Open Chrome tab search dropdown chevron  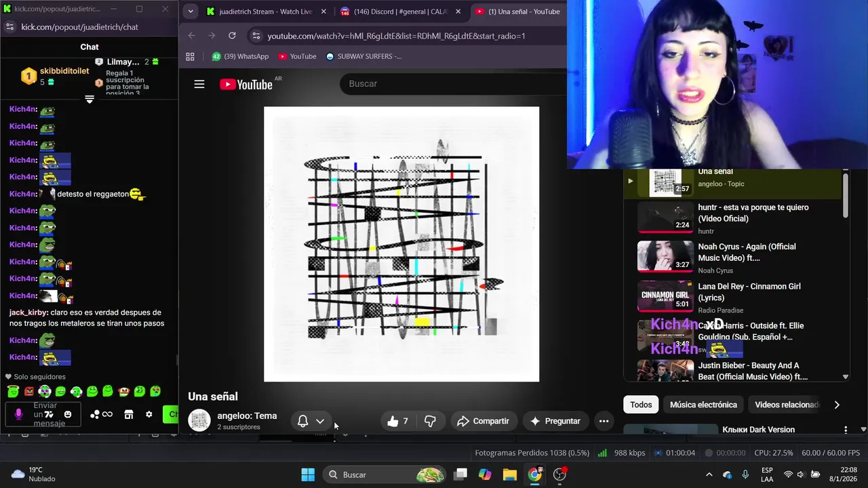(191, 12)
